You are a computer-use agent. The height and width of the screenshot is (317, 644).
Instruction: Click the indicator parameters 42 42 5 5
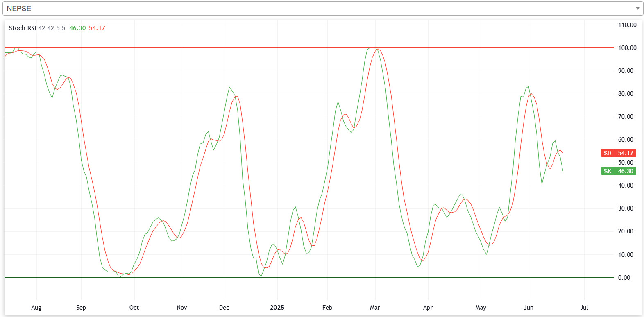(52, 28)
